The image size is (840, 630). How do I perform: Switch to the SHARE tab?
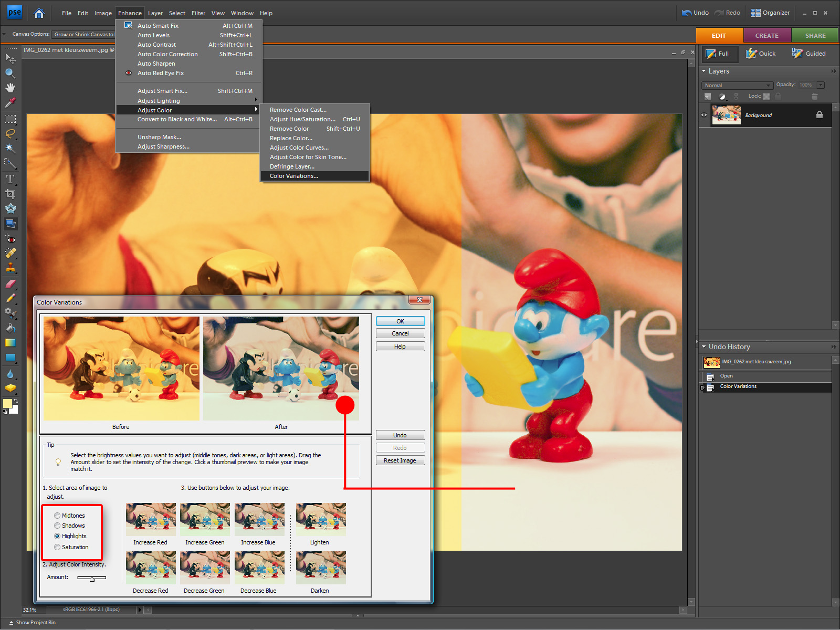(x=815, y=36)
